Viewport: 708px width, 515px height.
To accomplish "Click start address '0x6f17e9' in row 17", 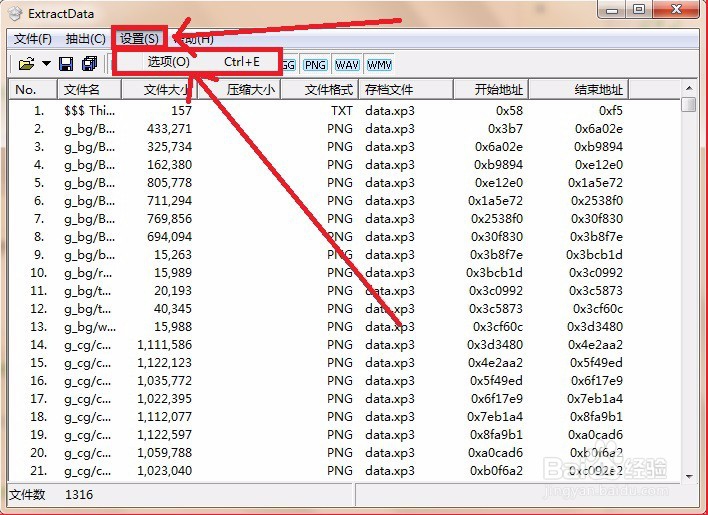I will click(x=497, y=399).
